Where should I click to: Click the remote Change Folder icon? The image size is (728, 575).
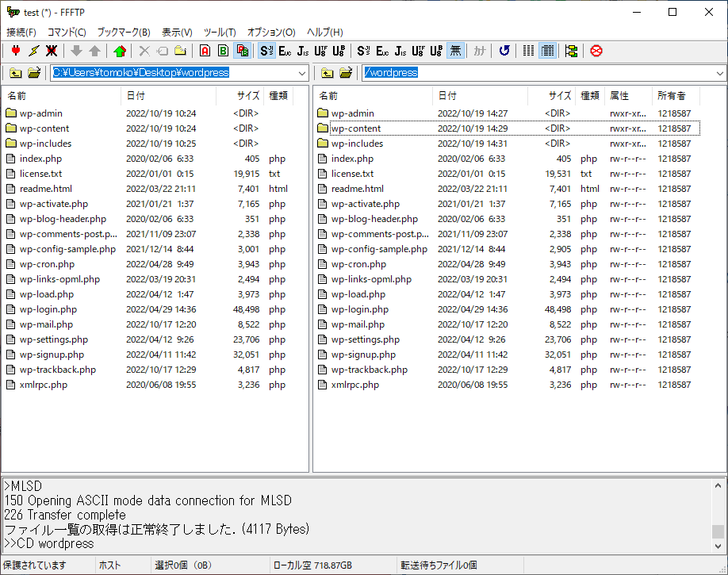click(346, 72)
